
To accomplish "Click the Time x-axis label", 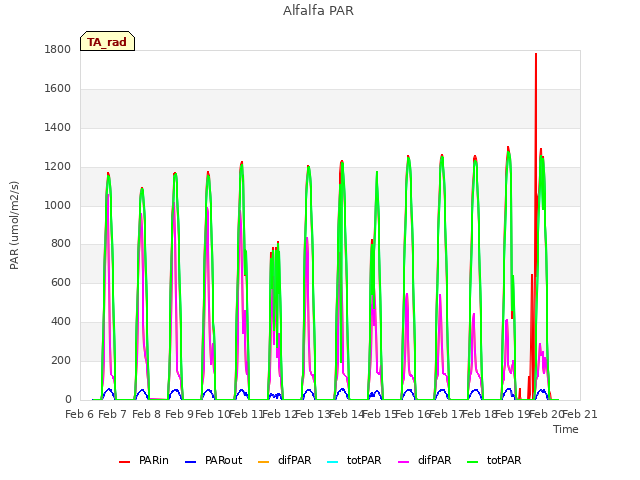I will [566, 429].
